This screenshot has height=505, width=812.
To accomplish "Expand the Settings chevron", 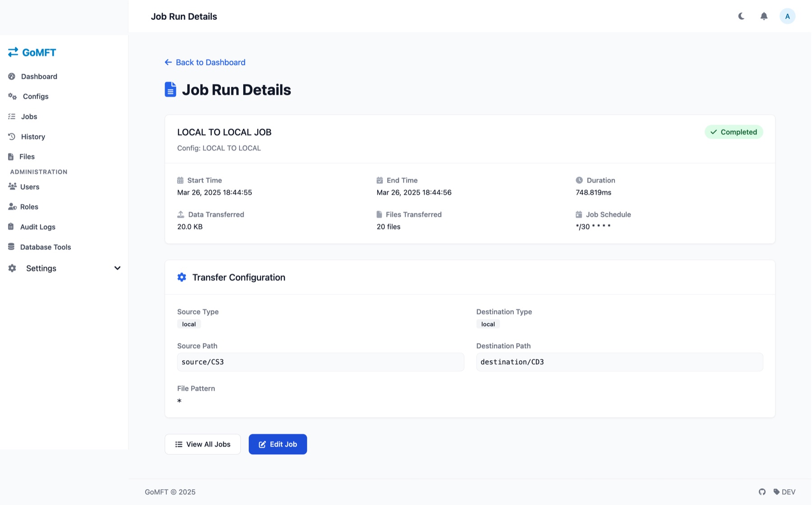I will (x=117, y=268).
